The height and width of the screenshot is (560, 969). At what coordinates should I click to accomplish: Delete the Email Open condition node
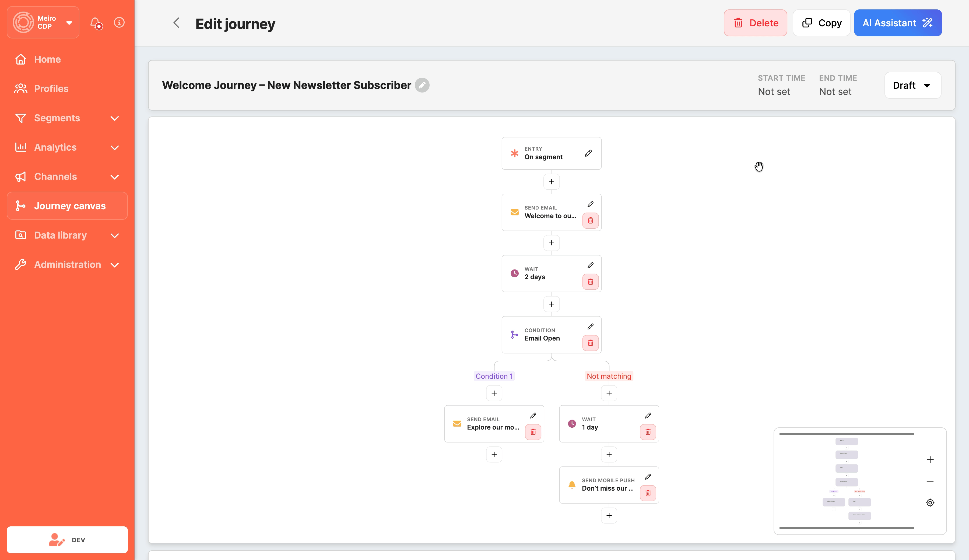pos(590,343)
